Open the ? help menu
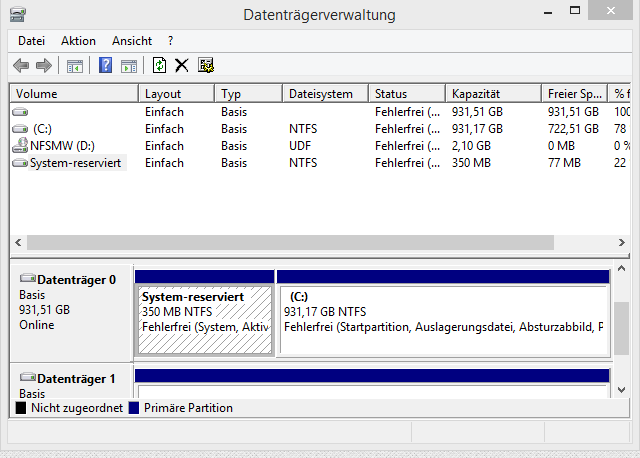Image resolution: width=640 pixels, height=458 pixels. click(x=171, y=41)
